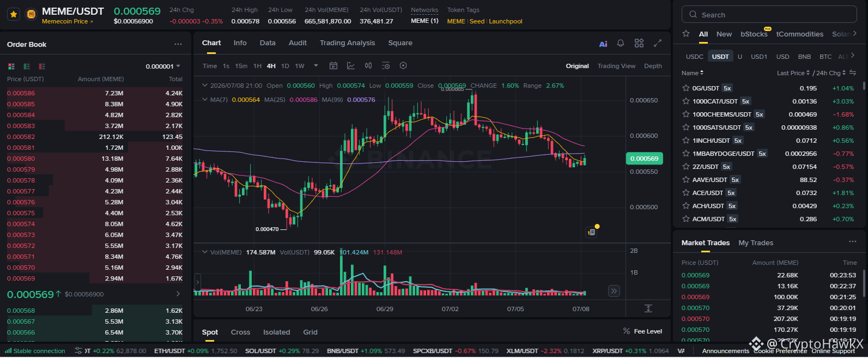
Task: Collapse the Vol(MEME) indicator legend
Action: coord(205,252)
